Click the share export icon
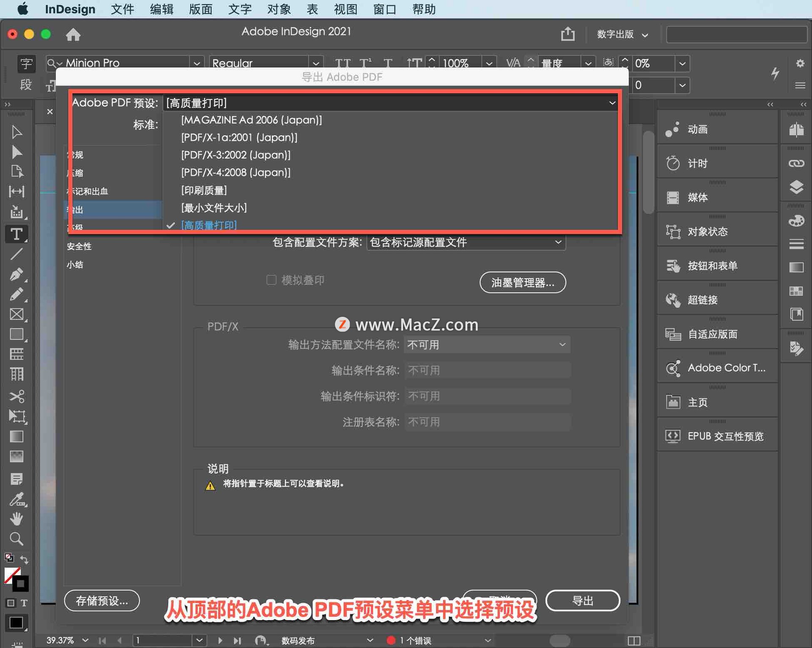Viewport: 812px width, 648px height. tap(568, 34)
